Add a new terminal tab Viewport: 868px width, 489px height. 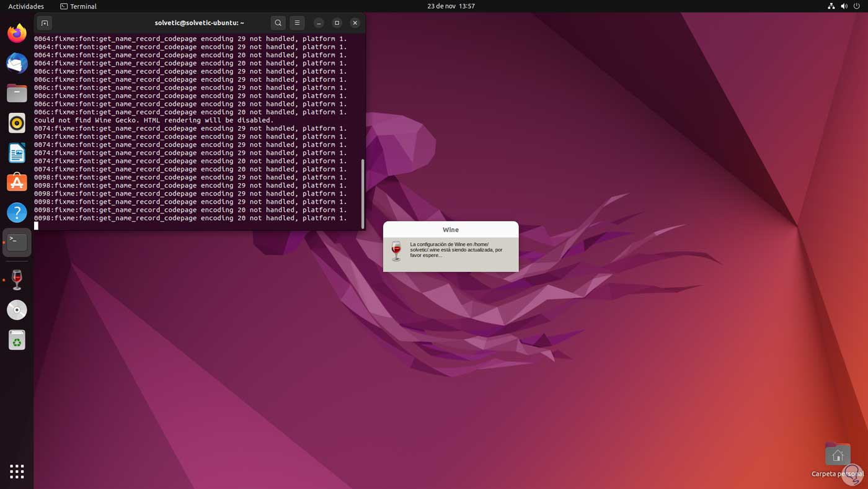[x=45, y=23]
